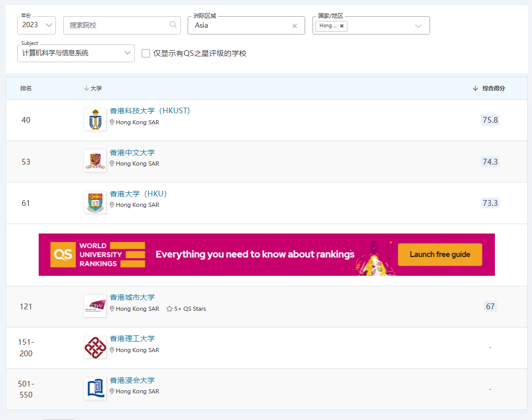Click rank 121 cell
532x420 pixels.
pyautogui.click(x=26, y=307)
